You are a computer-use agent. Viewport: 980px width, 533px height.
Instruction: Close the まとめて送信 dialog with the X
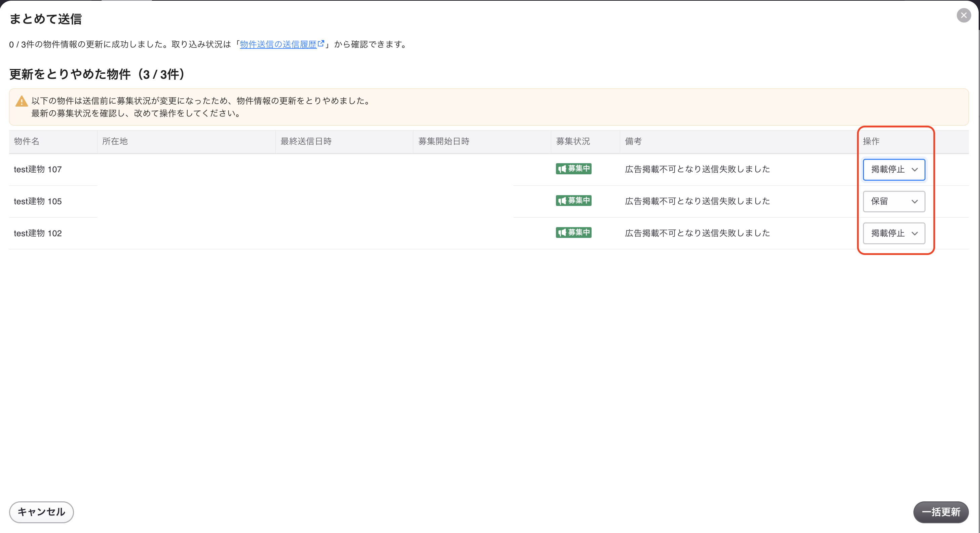click(x=964, y=15)
